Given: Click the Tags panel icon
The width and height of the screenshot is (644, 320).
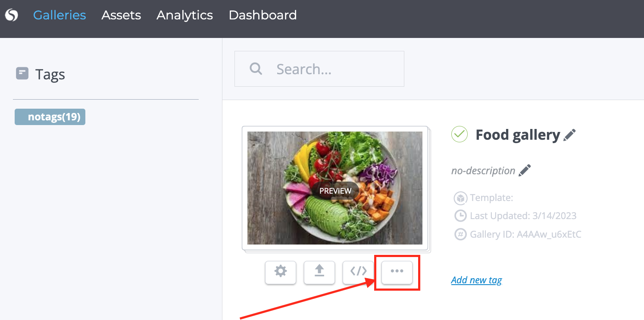Looking at the screenshot, I should pyautogui.click(x=22, y=74).
